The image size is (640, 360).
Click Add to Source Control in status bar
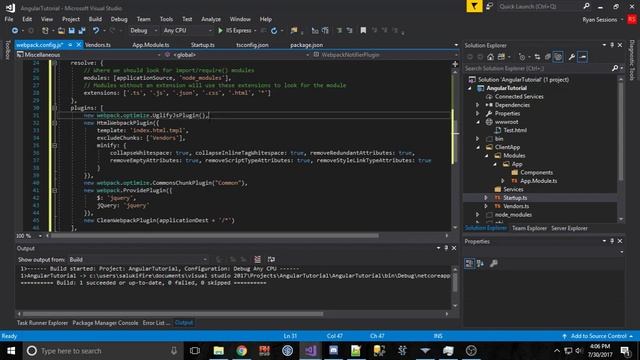coord(598,336)
